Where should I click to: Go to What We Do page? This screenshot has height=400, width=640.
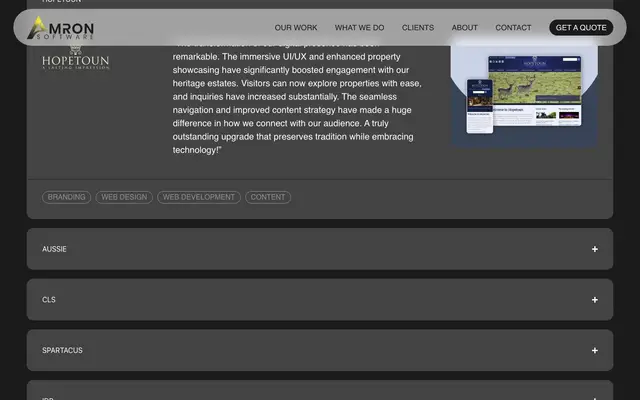(x=360, y=28)
